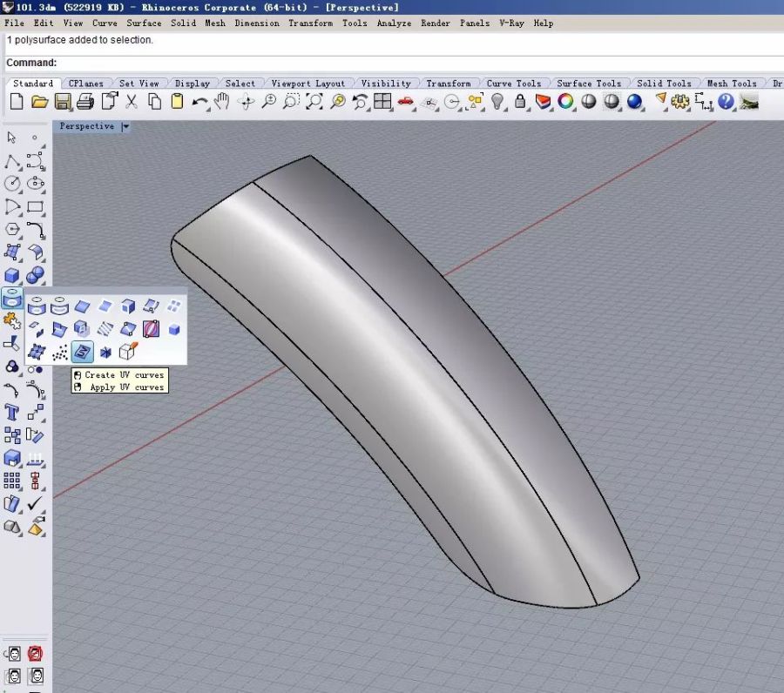Switch to the Surface Tools tab
The width and height of the screenshot is (784, 693).
588,84
